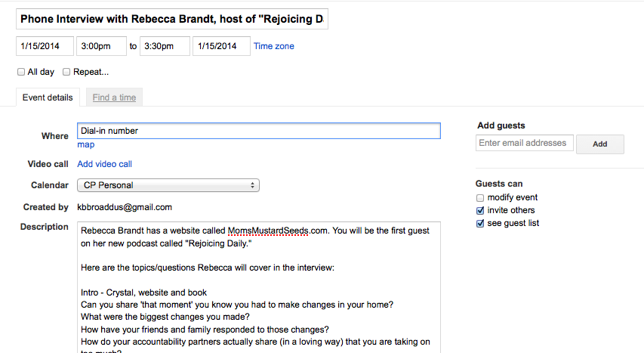
Task: Expand the CP Personal calendar dropdown
Action: pos(168,185)
